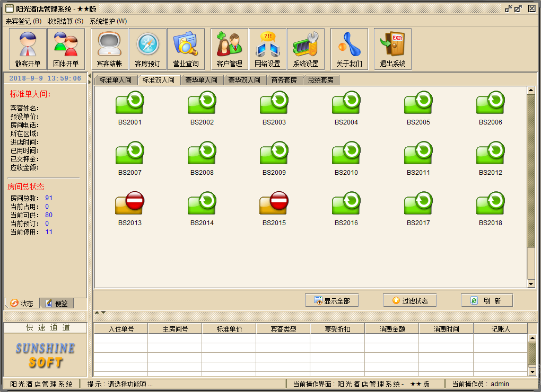The image size is (541, 392).
Task: Select available room BS2009
Action: [x=274, y=157]
